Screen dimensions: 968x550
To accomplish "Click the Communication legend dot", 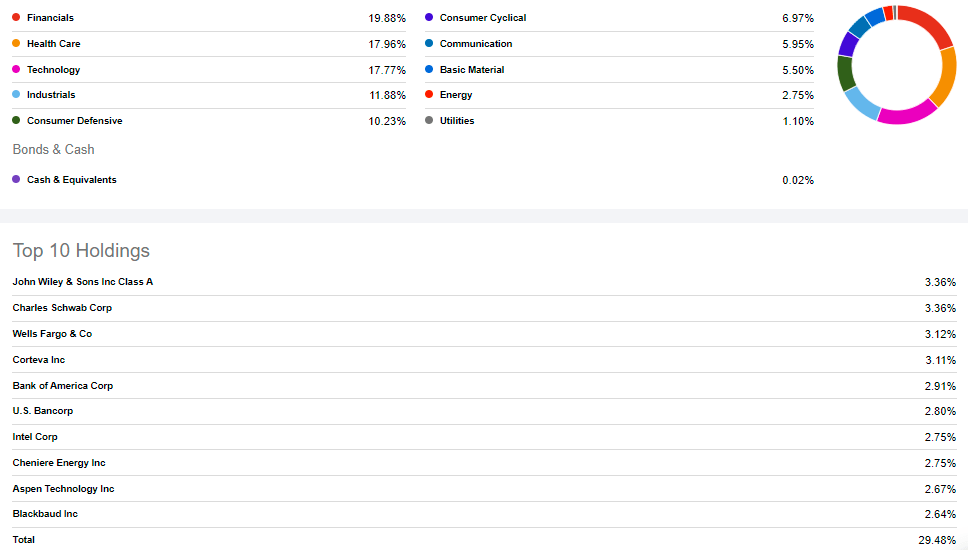I will [x=429, y=43].
